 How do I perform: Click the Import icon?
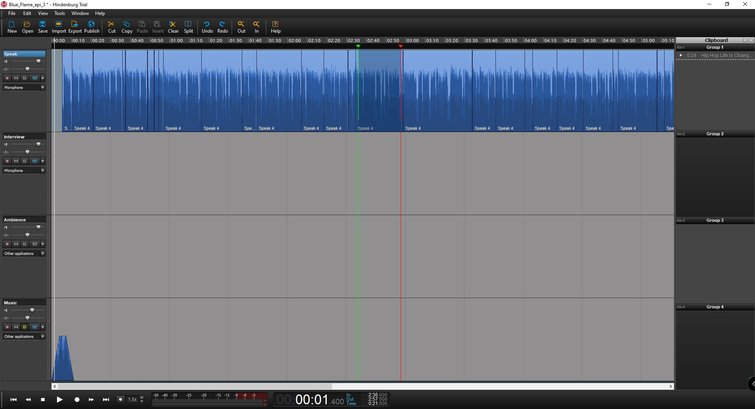[59, 25]
